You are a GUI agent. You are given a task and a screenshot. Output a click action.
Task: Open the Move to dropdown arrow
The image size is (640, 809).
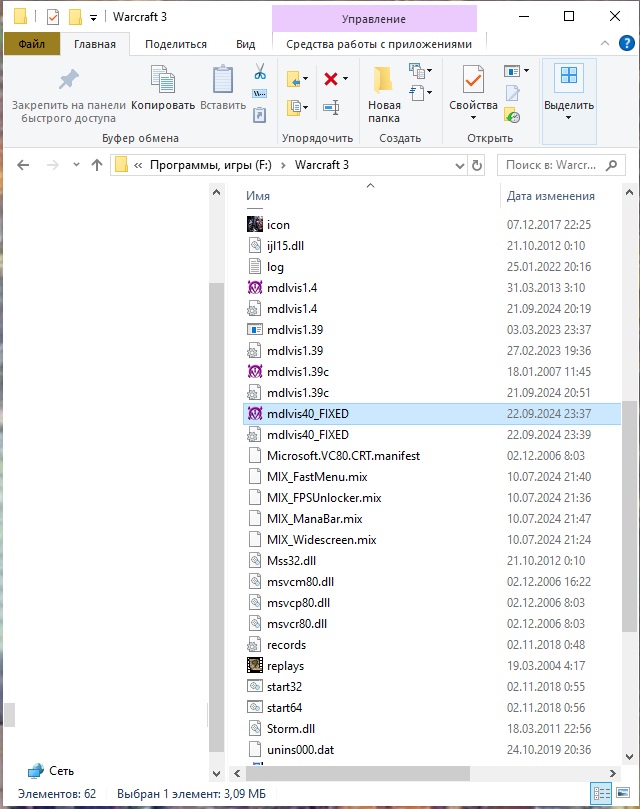pyautogui.click(x=306, y=79)
